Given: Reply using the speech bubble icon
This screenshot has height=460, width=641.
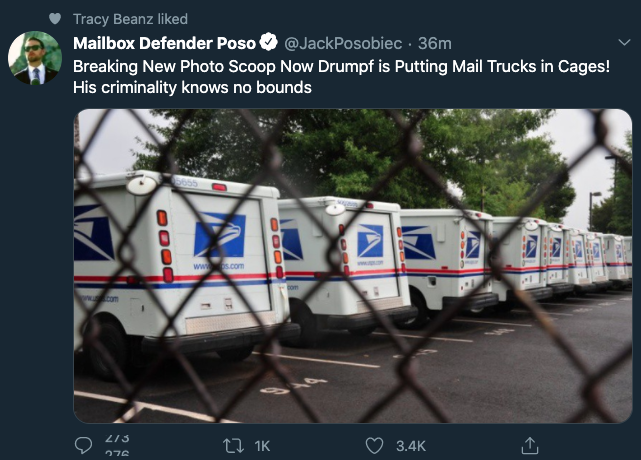Looking at the screenshot, I should pos(83,445).
